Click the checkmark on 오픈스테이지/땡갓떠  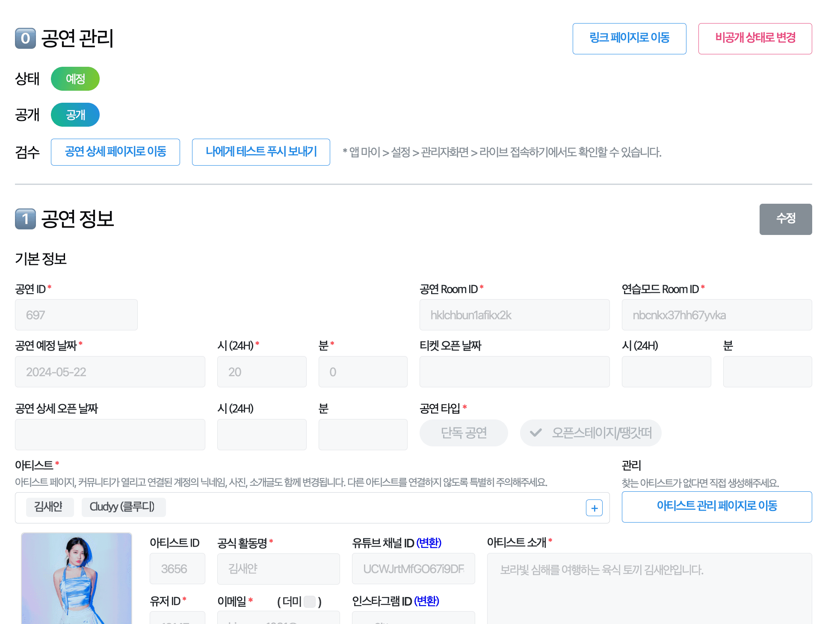[535, 433]
